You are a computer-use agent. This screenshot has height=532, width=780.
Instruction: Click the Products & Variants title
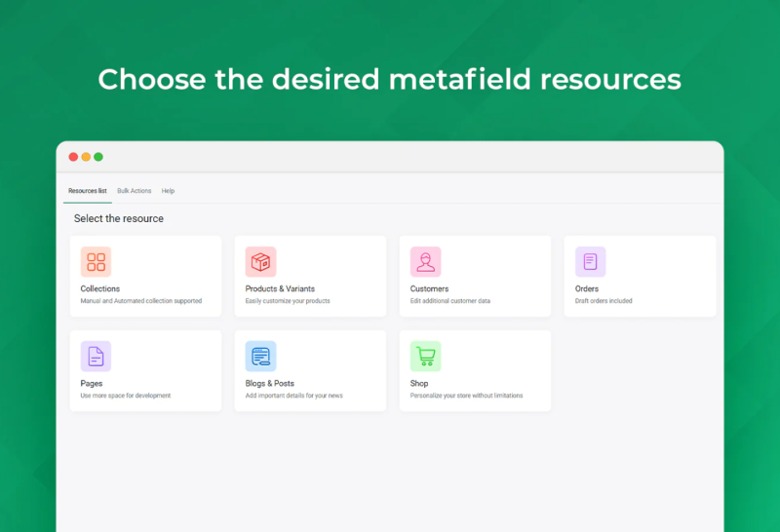click(x=280, y=288)
